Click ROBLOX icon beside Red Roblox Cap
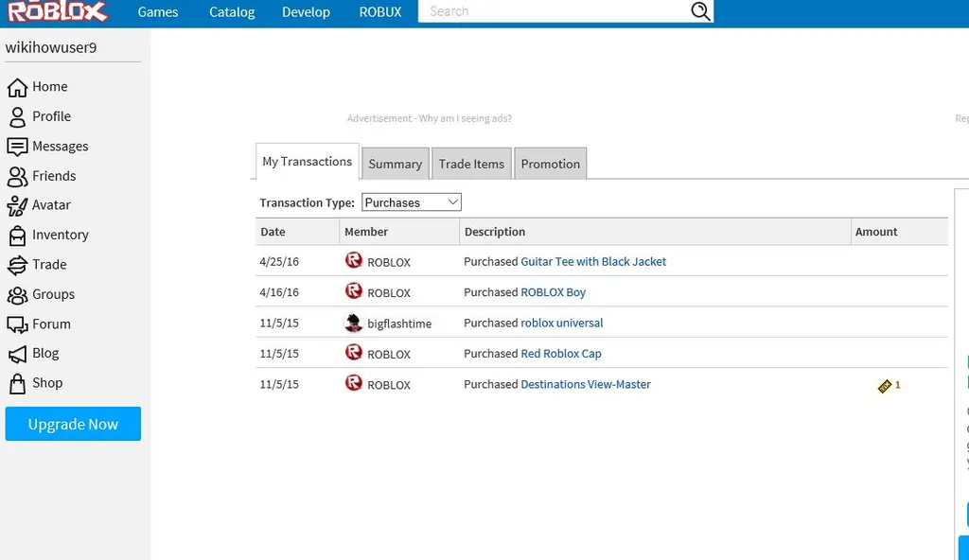Viewport: 969px width, 560px height. tap(354, 352)
